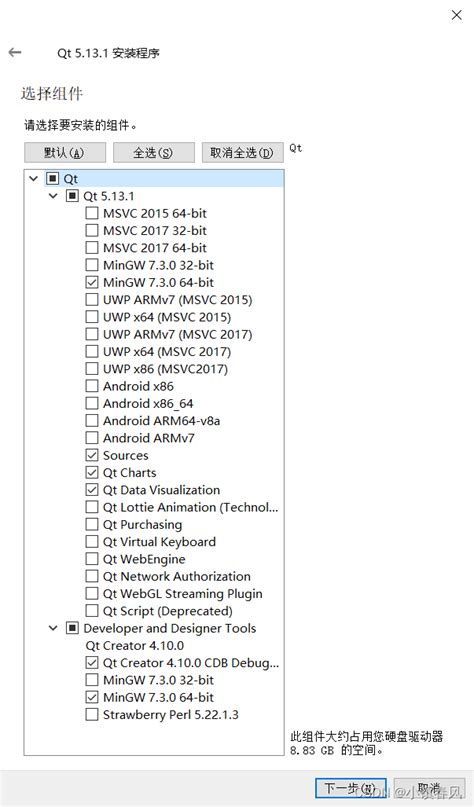Check UWP x86 (MSVC2017)
Viewport: 474px width, 807px height.
(x=92, y=369)
